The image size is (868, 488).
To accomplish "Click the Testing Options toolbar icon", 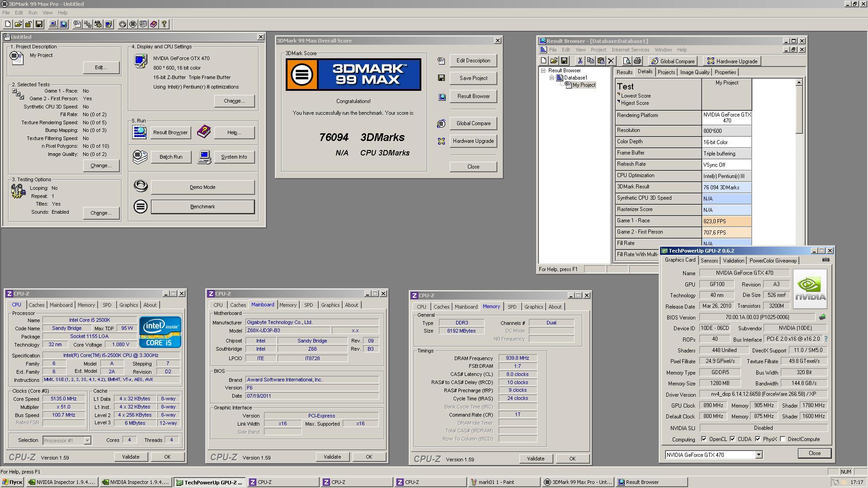I will point(98,24).
